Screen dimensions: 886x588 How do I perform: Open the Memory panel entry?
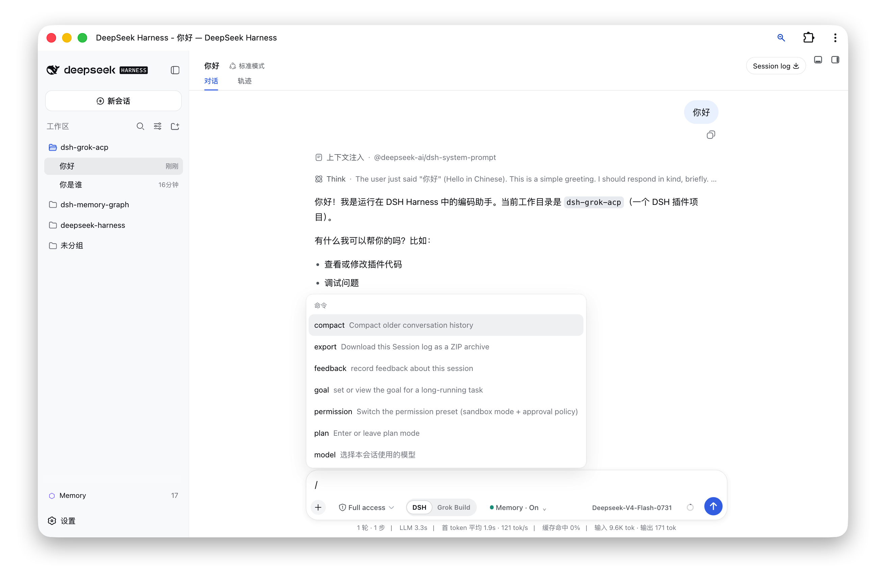tap(113, 496)
